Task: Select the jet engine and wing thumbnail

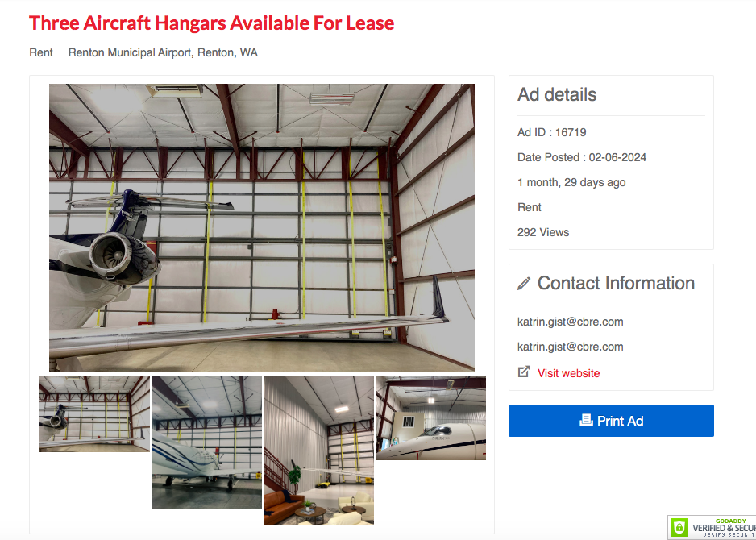Action: pos(94,414)
